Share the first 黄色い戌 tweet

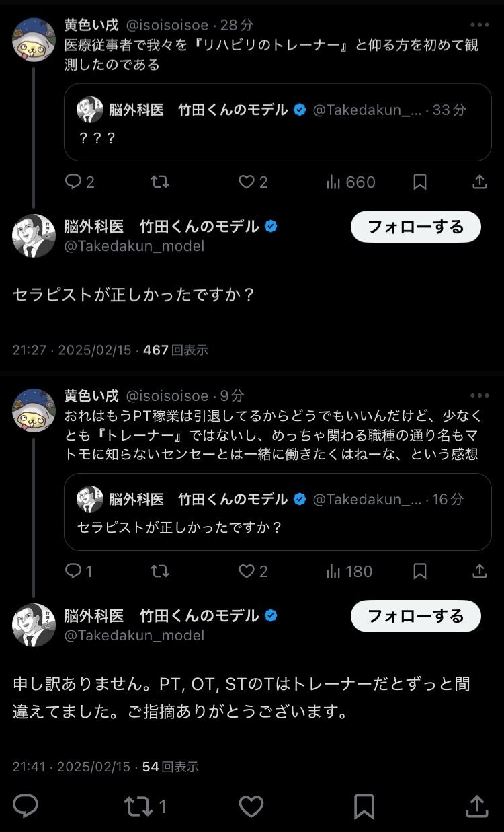pyautogui.click(x=479, y=182)
